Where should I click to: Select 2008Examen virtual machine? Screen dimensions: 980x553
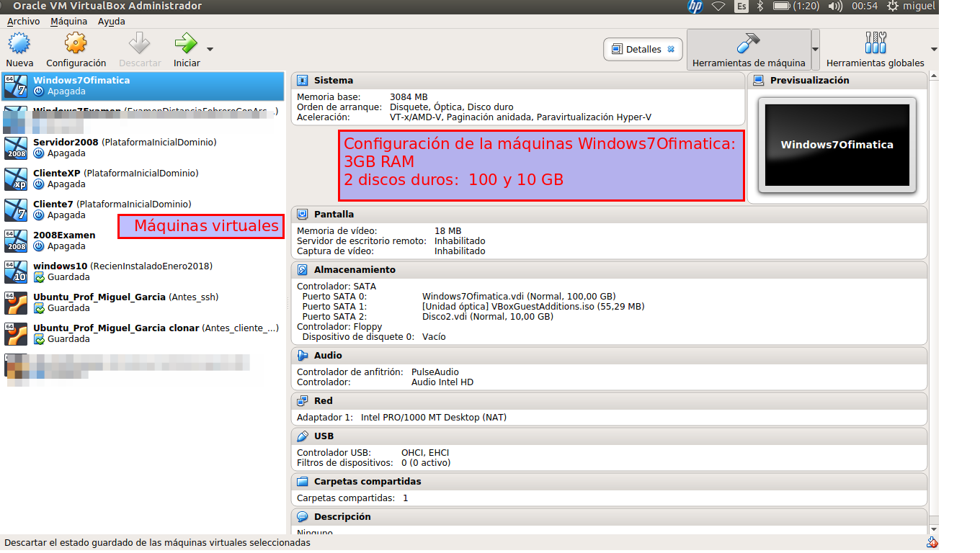[143, 240]
